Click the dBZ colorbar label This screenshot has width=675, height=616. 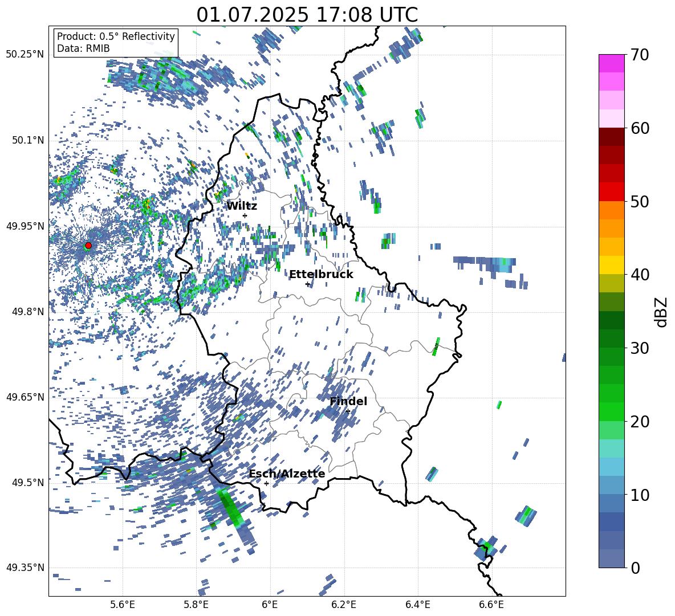coord(661,312)
